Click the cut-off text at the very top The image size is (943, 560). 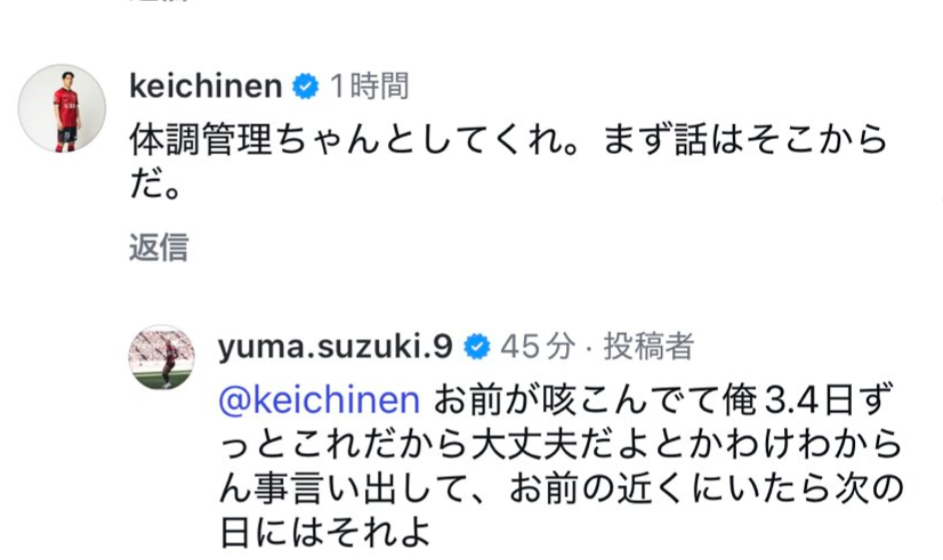point(158,3)
